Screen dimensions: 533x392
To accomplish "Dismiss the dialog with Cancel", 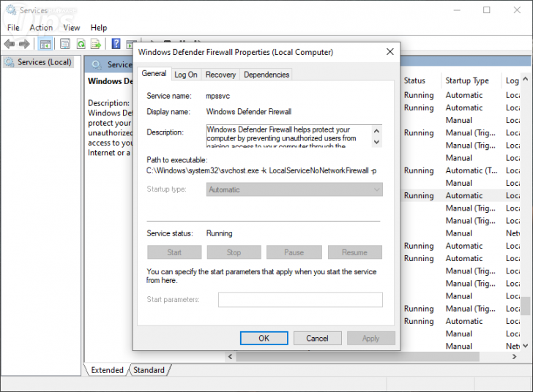I will [x=317, y=339].
